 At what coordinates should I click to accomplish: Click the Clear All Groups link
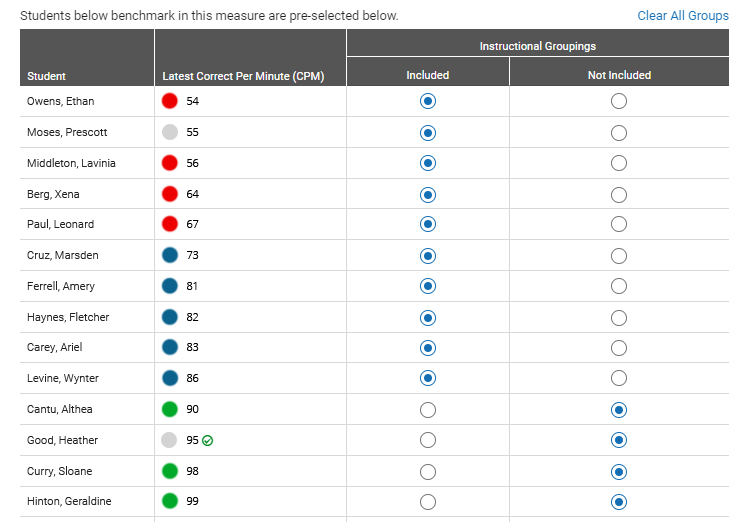point(683,16)
